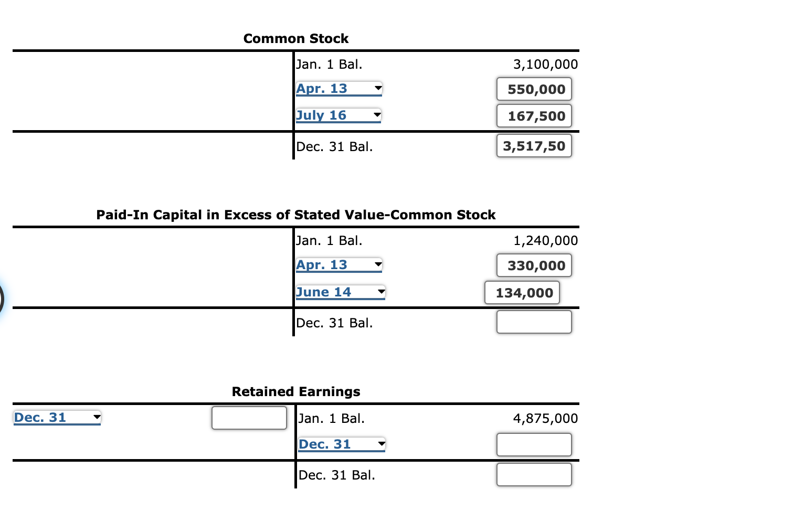Click the 550,000 amount field in Common Stock
The width and height of the screenshot is (804, 532).
click(533, 89)
